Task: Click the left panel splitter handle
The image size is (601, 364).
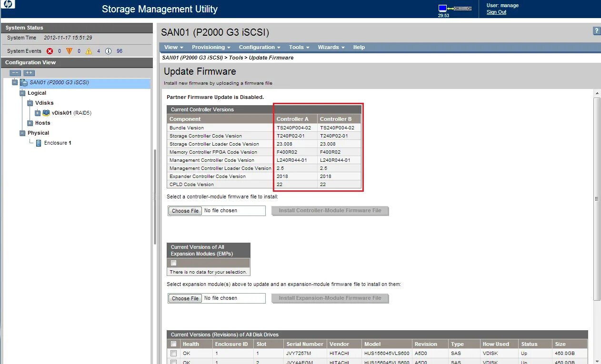Action: [154, 197]
